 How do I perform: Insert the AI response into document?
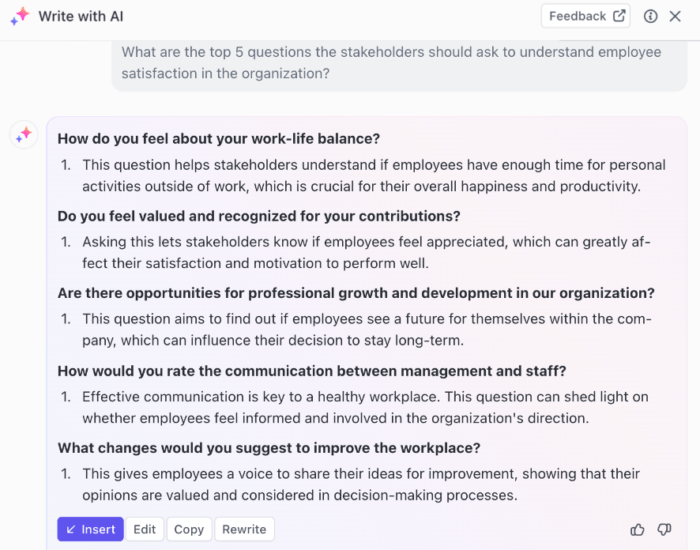(90, 529)
